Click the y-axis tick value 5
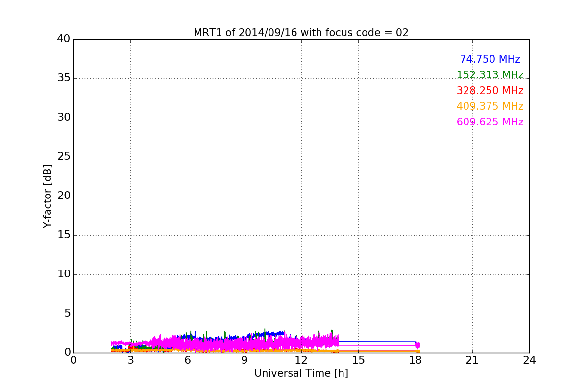The width and height of the screenshot is (588, 392). tap(67, 314)
